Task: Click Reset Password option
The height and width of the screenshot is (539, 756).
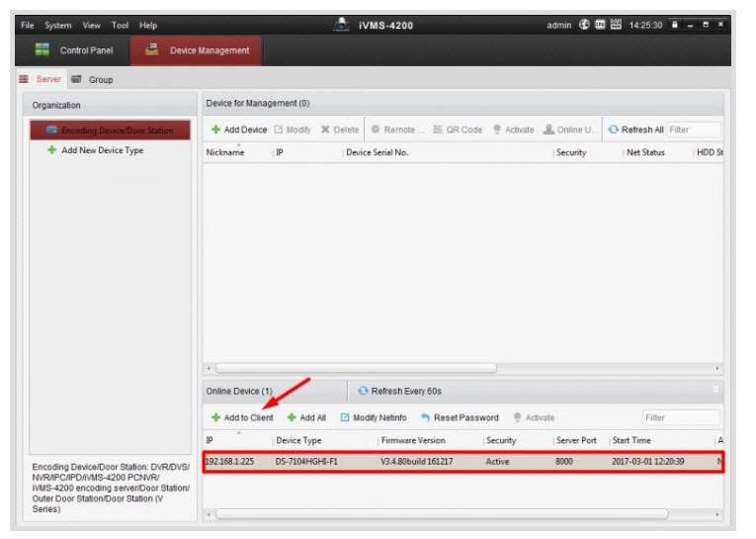Action: [460, 417]
